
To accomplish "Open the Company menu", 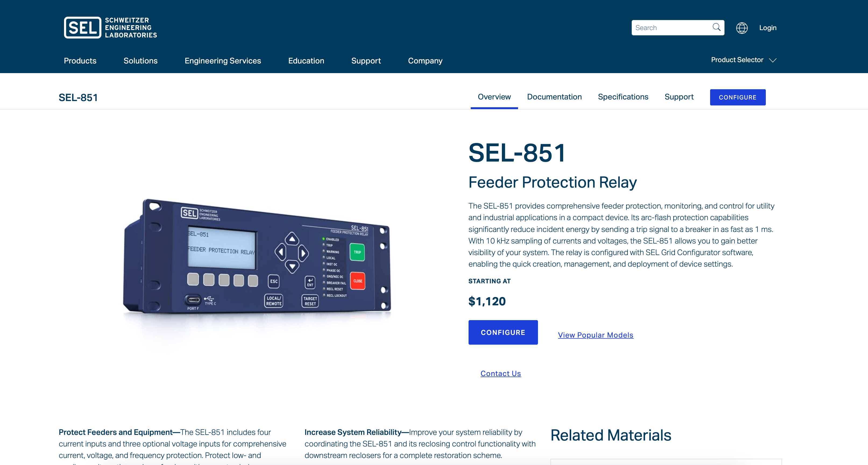I will pos(425,61).
